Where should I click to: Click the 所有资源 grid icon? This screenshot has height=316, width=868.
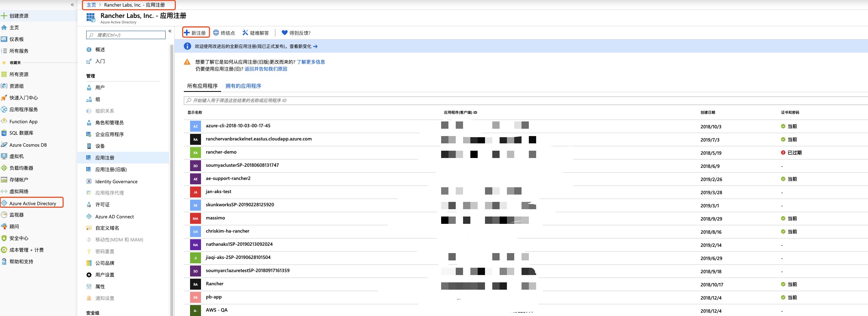click(4, 74)
